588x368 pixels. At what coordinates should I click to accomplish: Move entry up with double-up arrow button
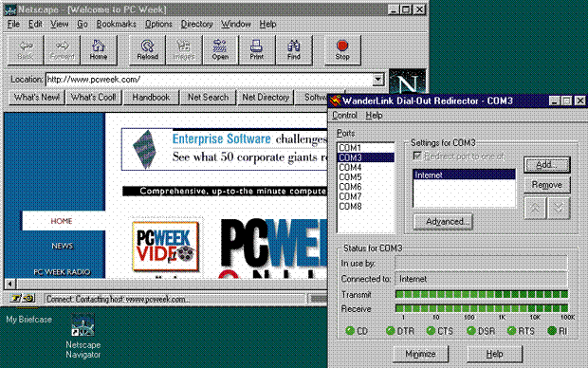535,209
